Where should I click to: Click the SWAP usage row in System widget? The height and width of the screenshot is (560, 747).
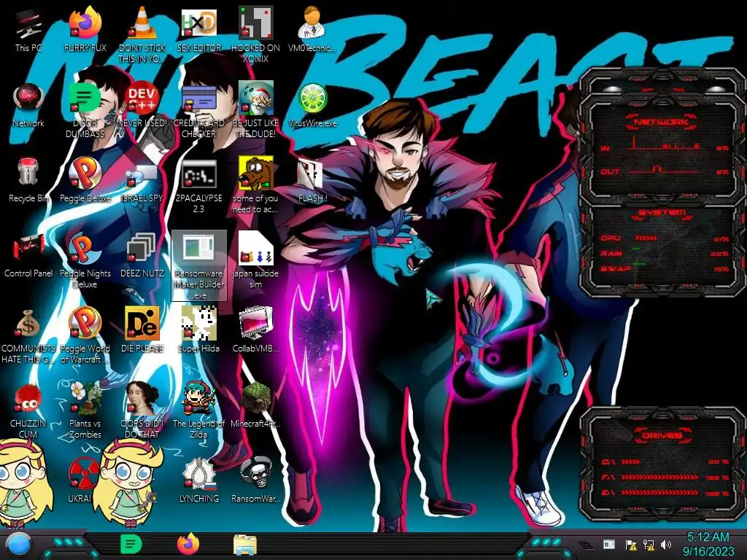tap(665, 268)
